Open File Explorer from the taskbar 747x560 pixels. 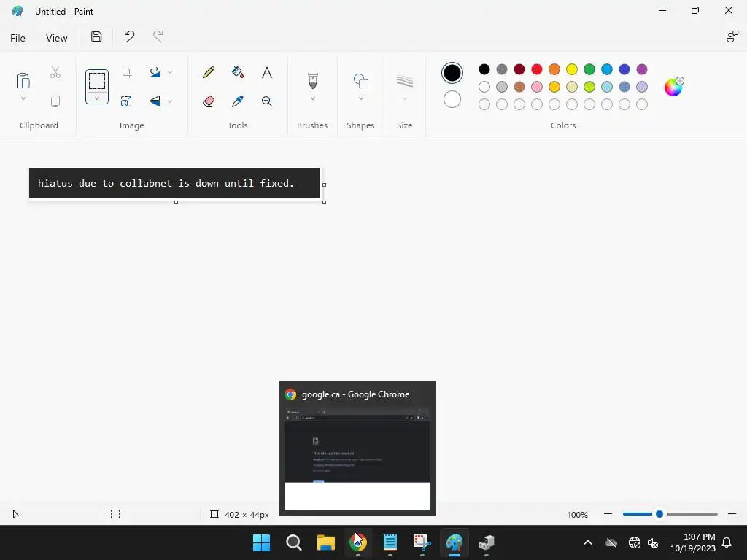click(326, 542)
